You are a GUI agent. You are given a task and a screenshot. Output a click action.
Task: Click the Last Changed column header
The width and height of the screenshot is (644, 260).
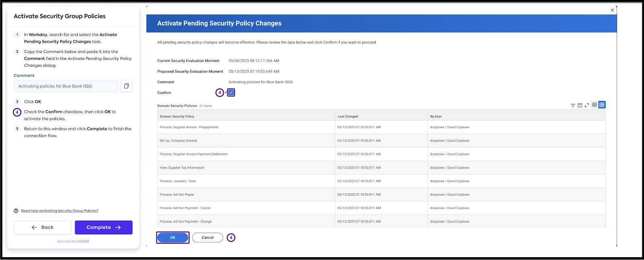pos(348,117)
